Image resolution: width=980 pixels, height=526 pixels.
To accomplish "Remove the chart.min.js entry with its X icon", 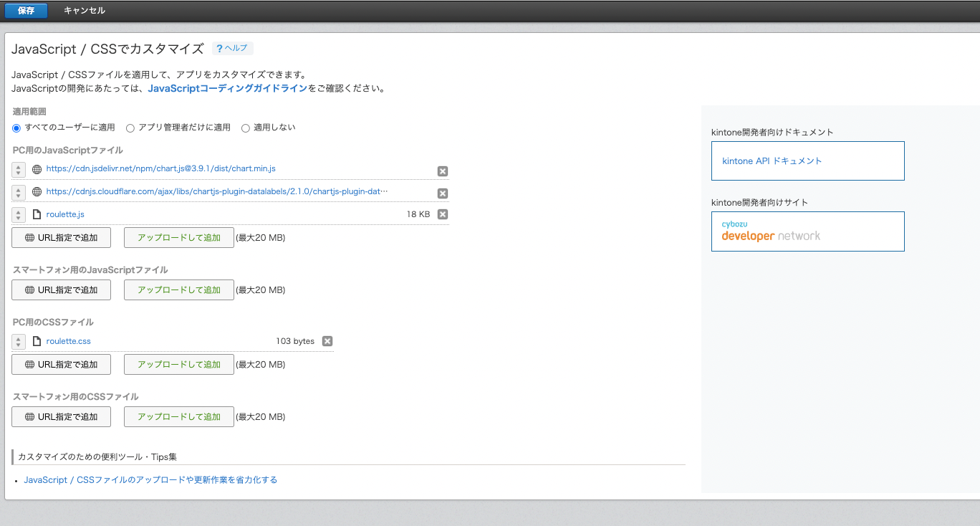I will [x=442, y=171].
